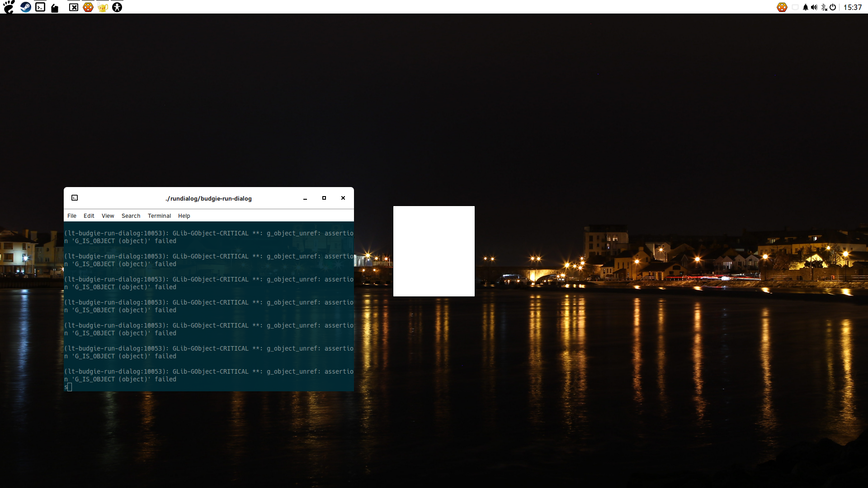This screenshot has width=868, height=488.
Task: Open the terminal Edit menu
Action: point(89,216)
